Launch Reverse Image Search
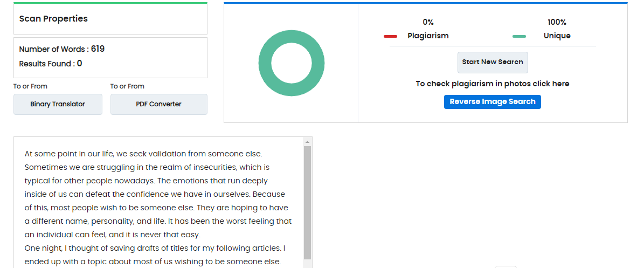 pos(493,102)
